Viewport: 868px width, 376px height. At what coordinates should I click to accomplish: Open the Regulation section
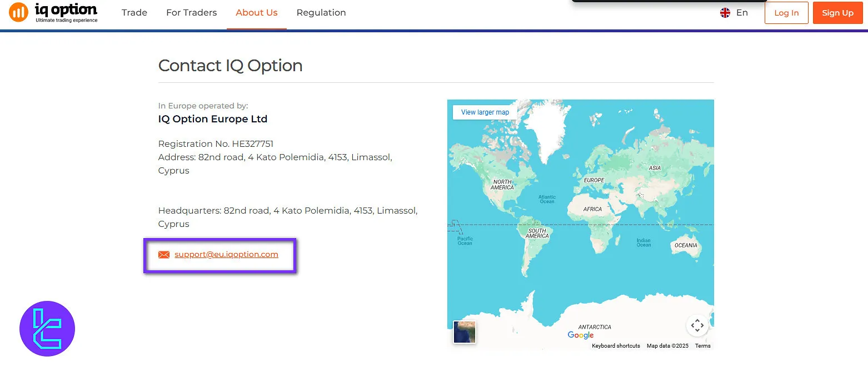coord(321,12)
